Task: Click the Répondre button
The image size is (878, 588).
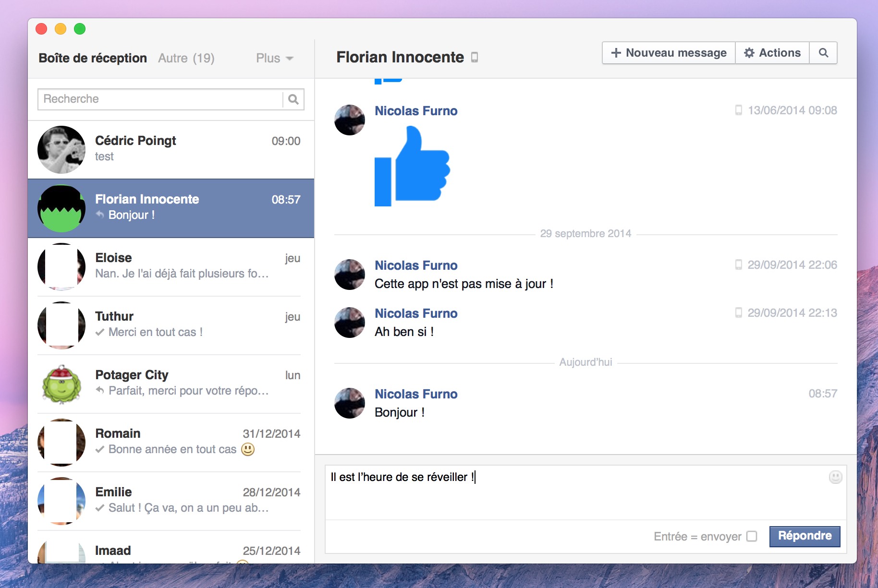Action: (x=805, y=536)
